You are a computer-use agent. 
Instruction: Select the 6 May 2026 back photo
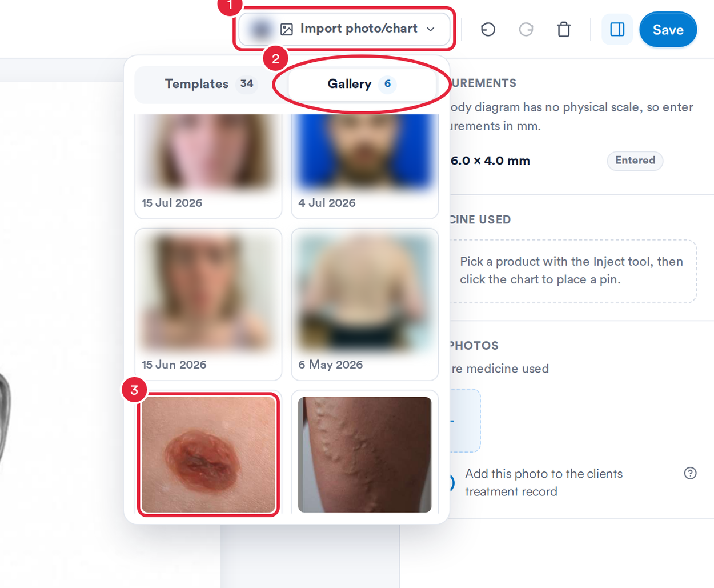coord(364,304)
